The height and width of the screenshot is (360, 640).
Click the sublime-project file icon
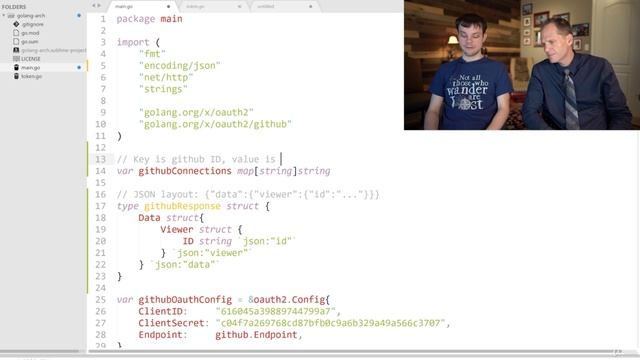16,50
